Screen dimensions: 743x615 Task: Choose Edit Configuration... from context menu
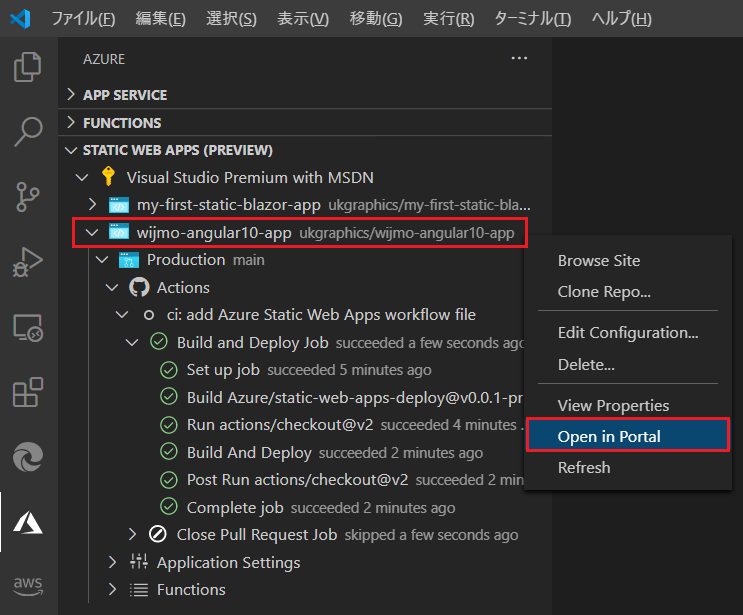(x=628, y=333)
